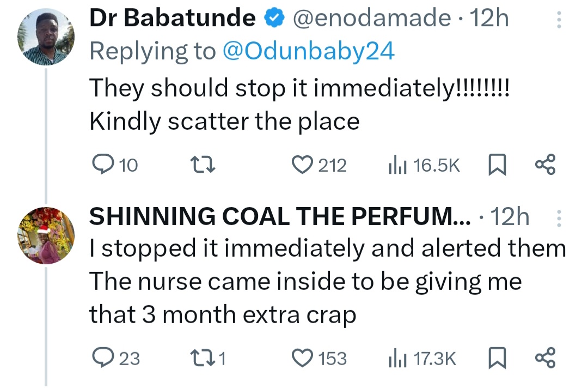
Task: Open more options for Dr Babatunde's tweet
Action: [558, 20]
